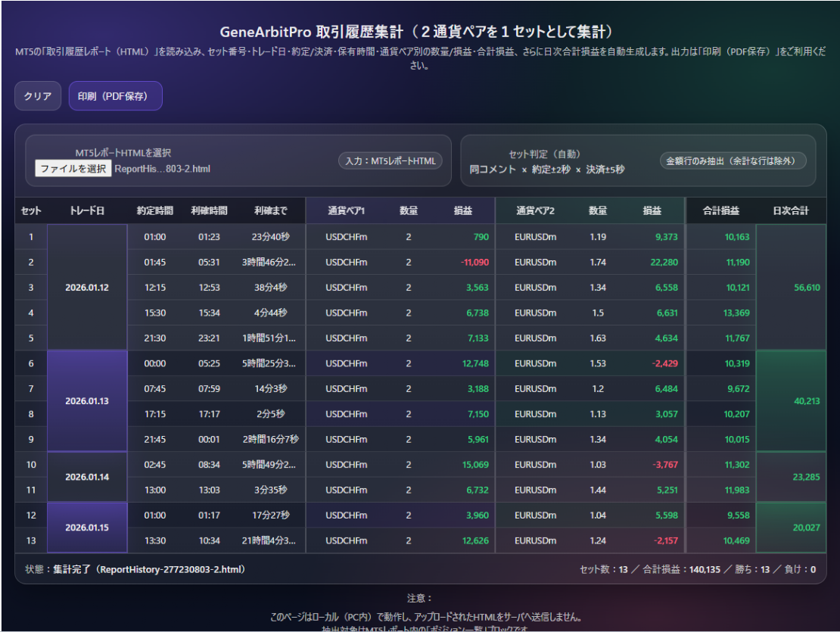Select the 2026.01.12 trade date cell
This screenshot has width=840, height=632.
click(86, 288)
